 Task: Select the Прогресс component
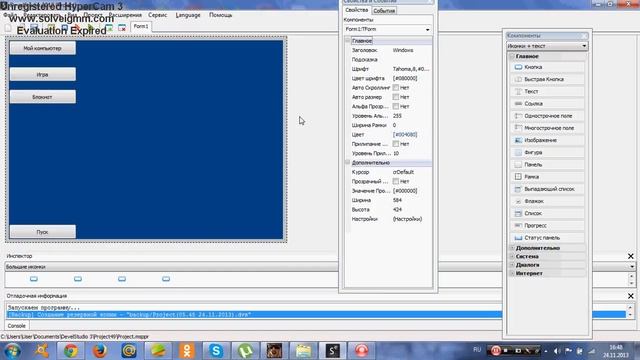(x=547, y=225)
